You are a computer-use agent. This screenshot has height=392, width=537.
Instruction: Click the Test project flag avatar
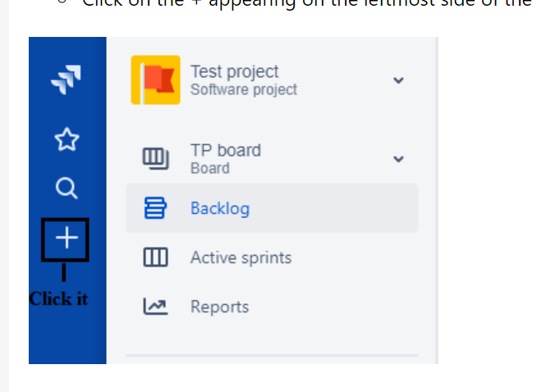click(155, 80)
